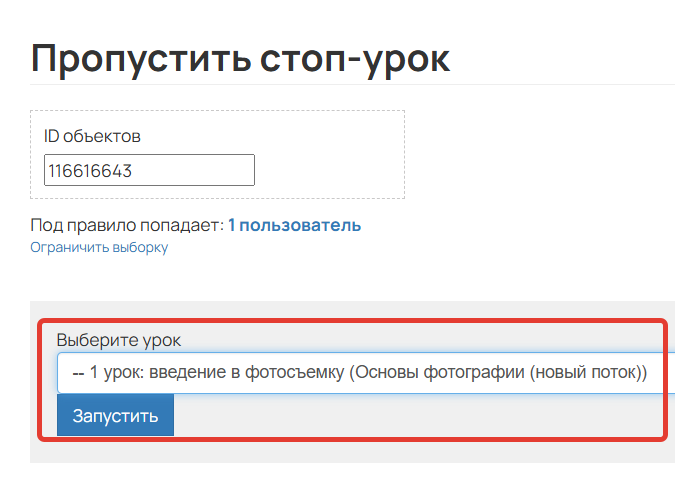Screen dimensions: 675x485
Task: Click the 'Пропустить стоп-урок' heading
Action: click(x=240, y=59)
